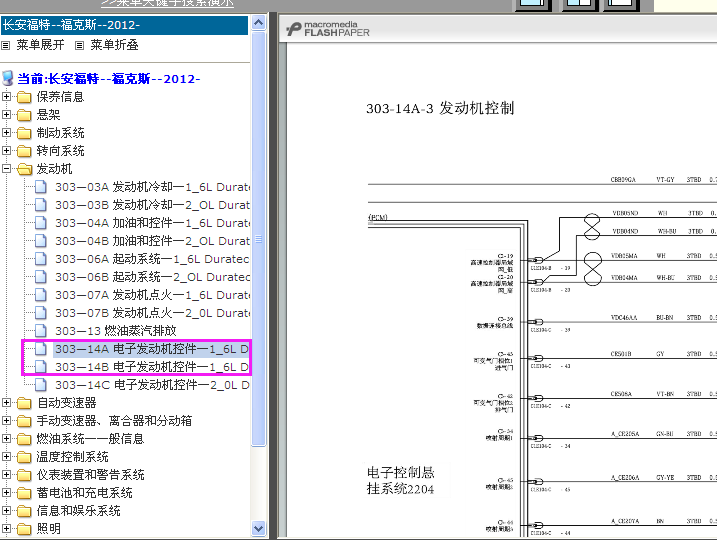The image size is (717, 540).
Task: Click 菜单折叠 to collapse all menus
Action: coord(114,45)
